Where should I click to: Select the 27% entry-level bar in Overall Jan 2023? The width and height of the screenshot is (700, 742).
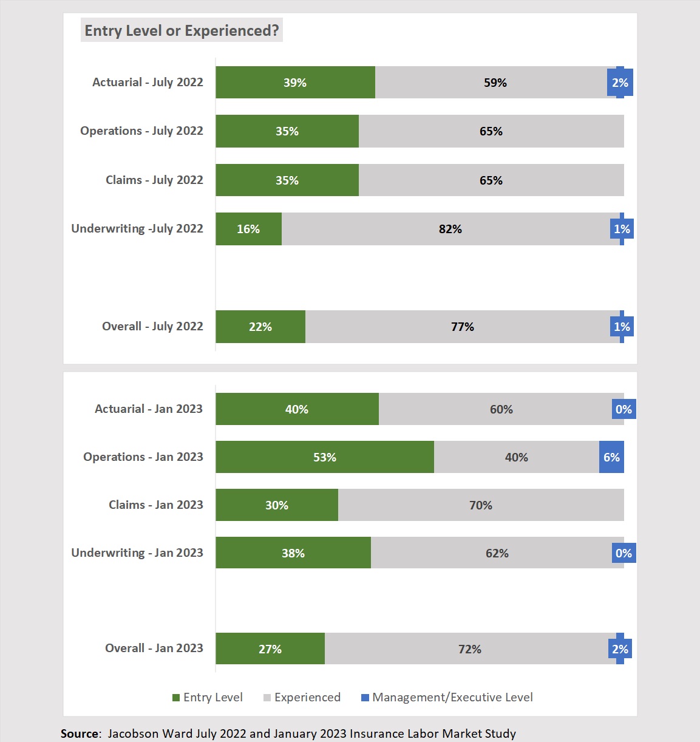270,649
